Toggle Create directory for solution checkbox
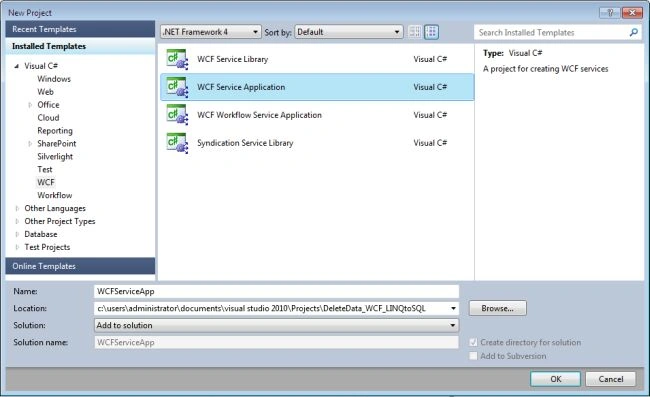The height and width of the screenshot is (397, 650). click(x=473, y=342)
